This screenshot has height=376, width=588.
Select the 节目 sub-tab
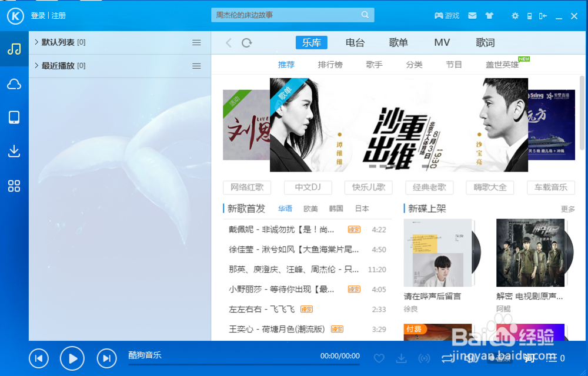tap(454, 65)
